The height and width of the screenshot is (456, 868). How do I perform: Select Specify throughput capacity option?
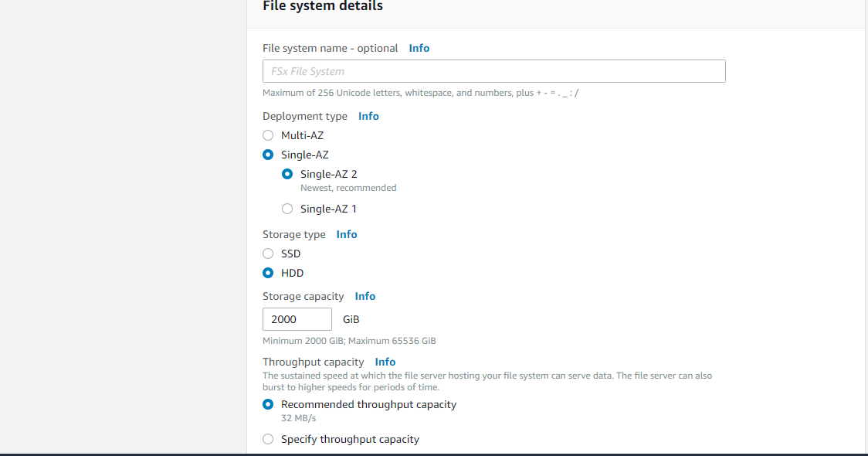pyautogui.click(x=268, y=439)
